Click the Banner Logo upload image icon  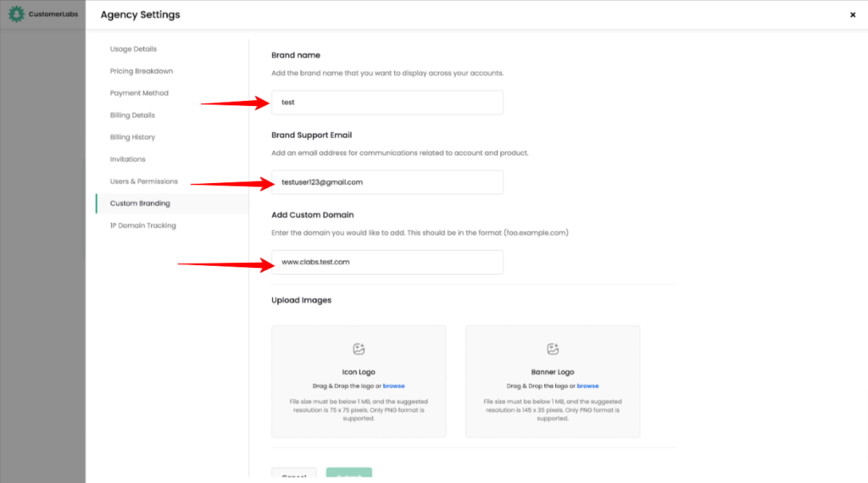tap(553, 349)
